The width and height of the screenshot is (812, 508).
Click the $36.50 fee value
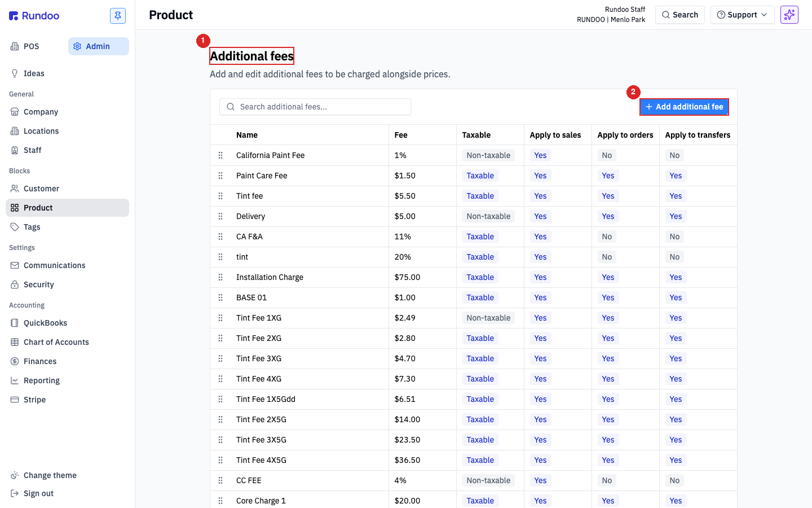pyautogui.click(x=407, y=460)
